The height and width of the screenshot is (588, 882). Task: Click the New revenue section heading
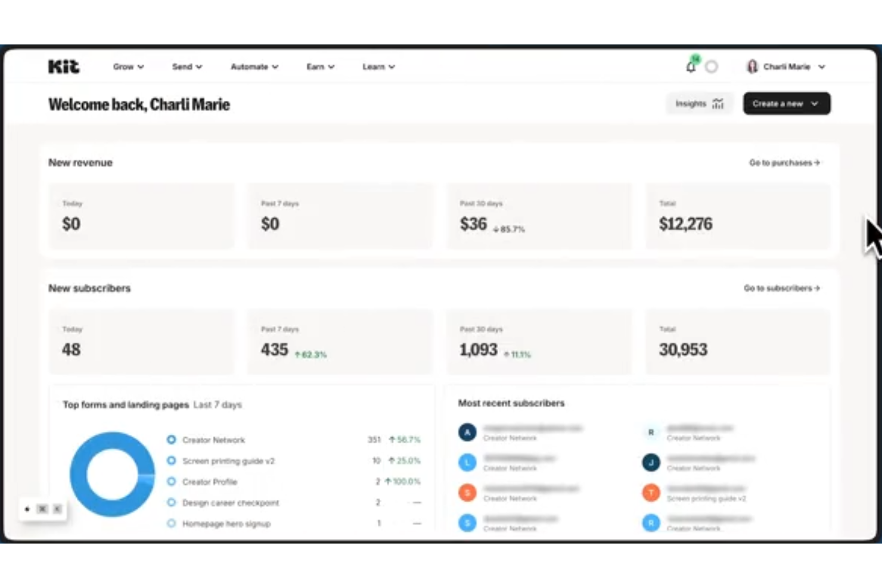click(x=80, y=163)
